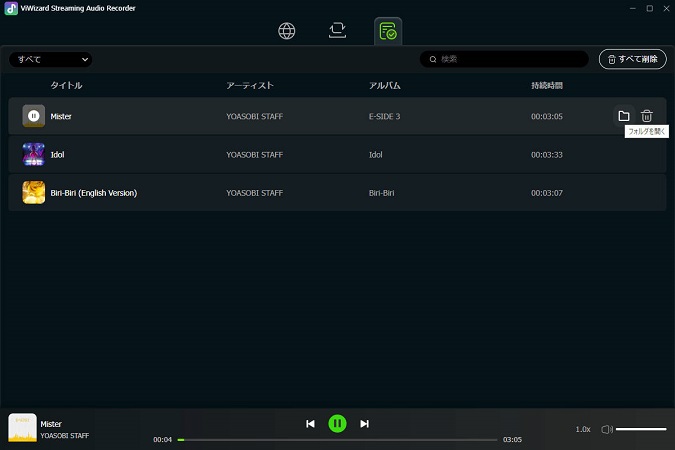Minimize the ViWizard window

pyautogui.click(x=633, y=8)
